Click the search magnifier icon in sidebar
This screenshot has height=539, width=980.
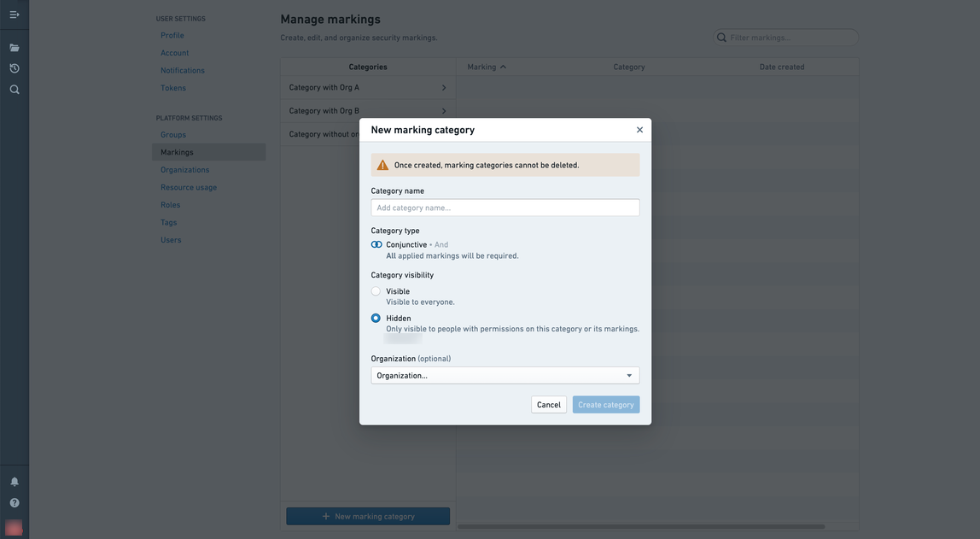point(15,90)
